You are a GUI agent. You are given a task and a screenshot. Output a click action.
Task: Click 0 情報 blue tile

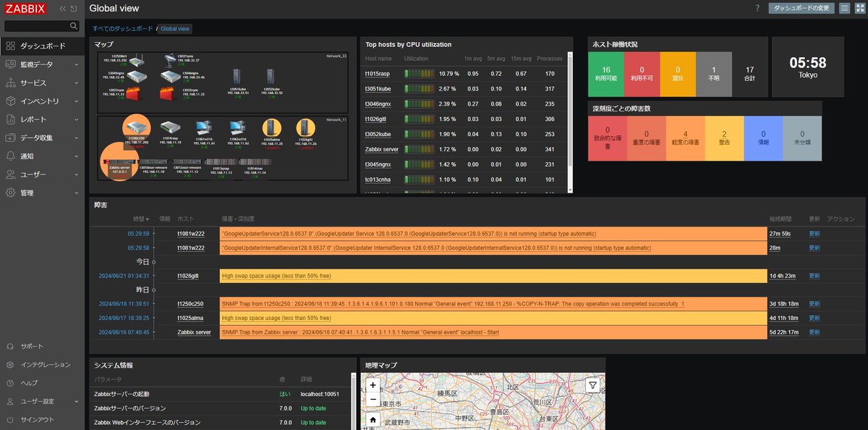pos(763,138)
